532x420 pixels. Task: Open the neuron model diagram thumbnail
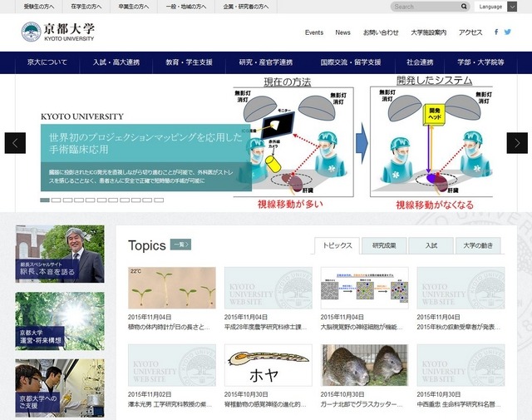(365, 288)
